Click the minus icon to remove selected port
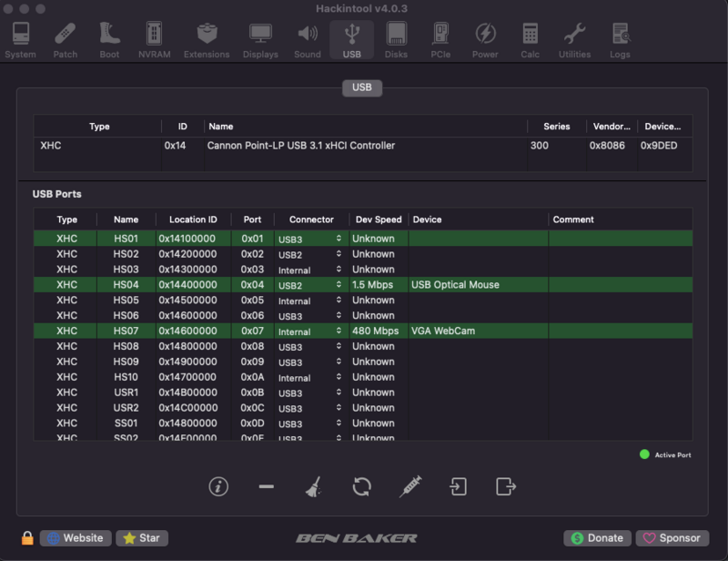 (x=266, y=486)
